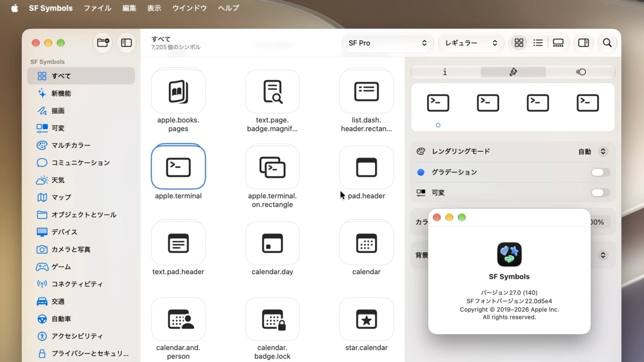644x362 pixels.
Task: Select the apple.terminal symbol tile
Action: point(178,167)
